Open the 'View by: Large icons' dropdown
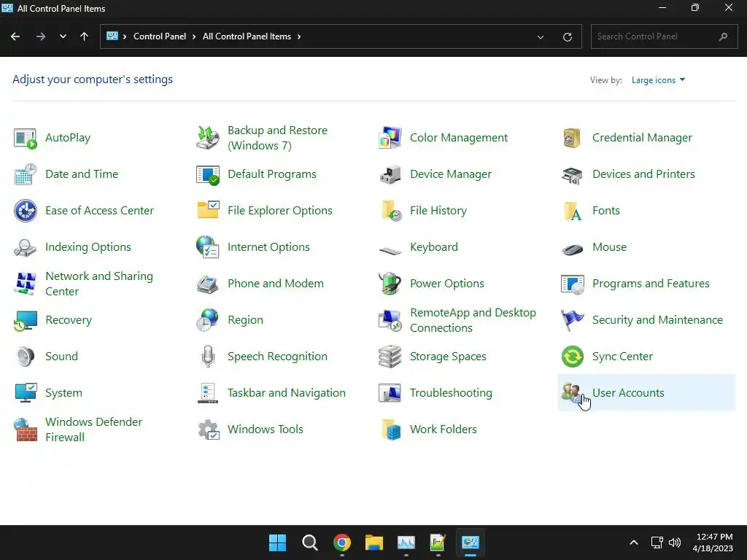 [x=658, y=80]
